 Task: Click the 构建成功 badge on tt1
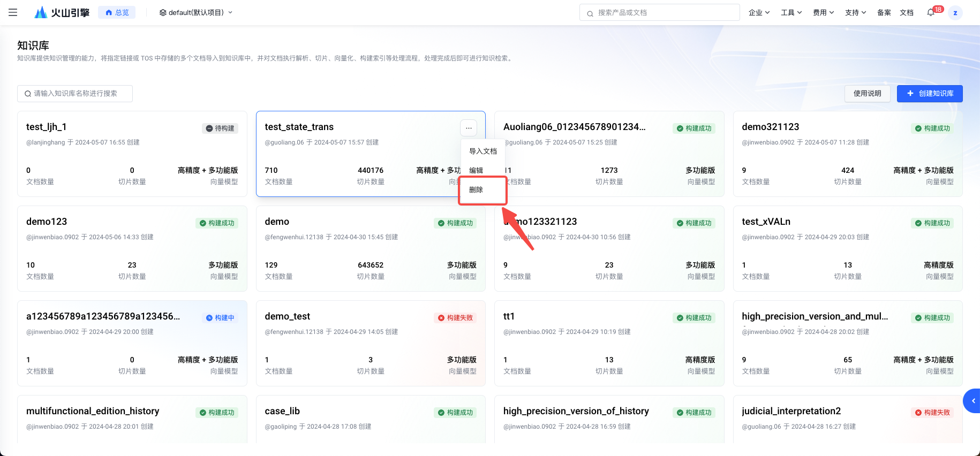694,318
